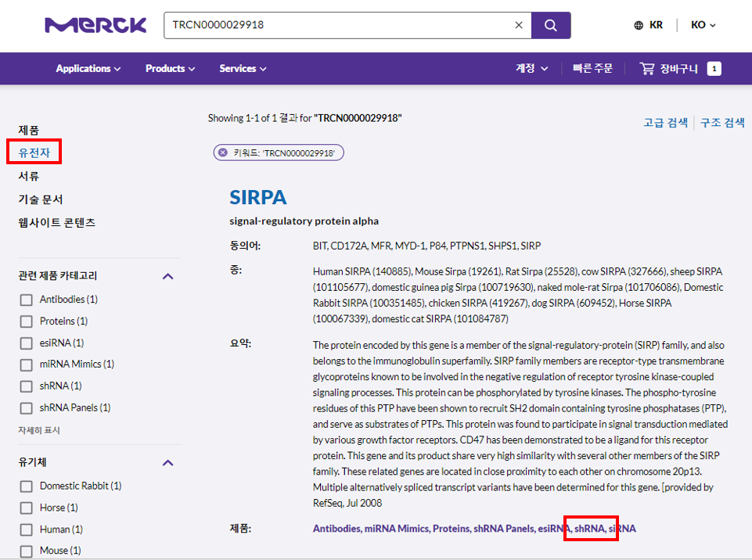752x560 pixels.
Task: Click the 고급 검색 link
Action: point(664,123)
